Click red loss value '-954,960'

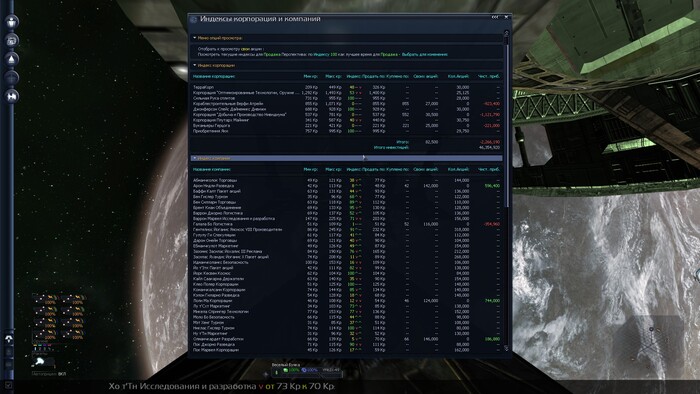[492, 224]
